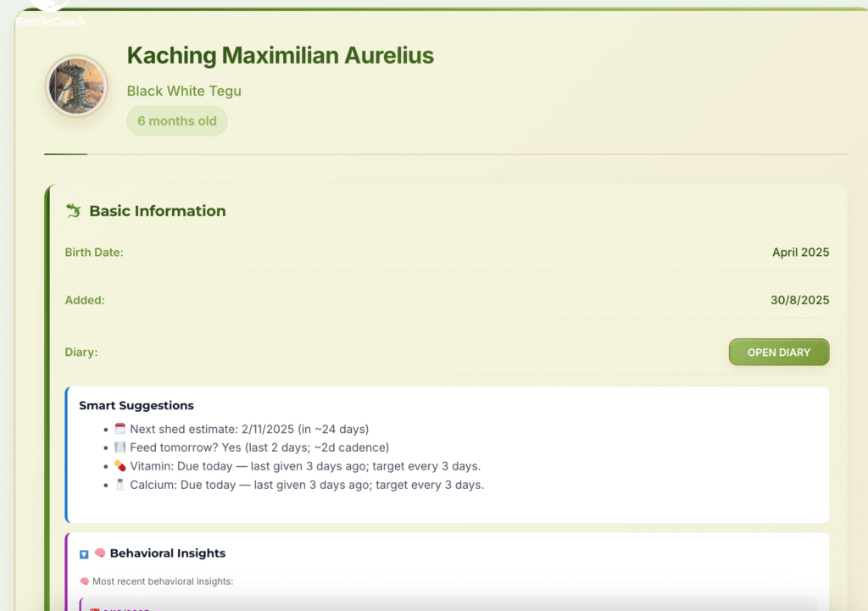Click the Black White Tegu species label
The image size is (868, 611).
tap(184, 91)
